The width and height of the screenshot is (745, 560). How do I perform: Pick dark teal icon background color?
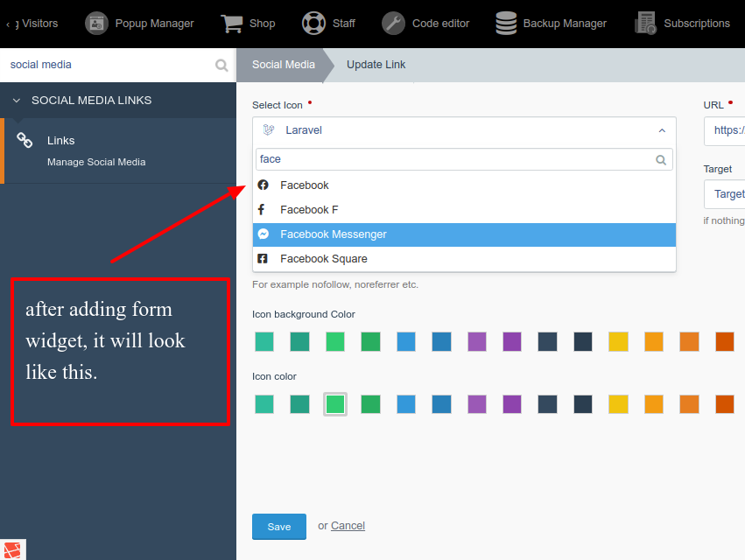click(x=299, y=341)
